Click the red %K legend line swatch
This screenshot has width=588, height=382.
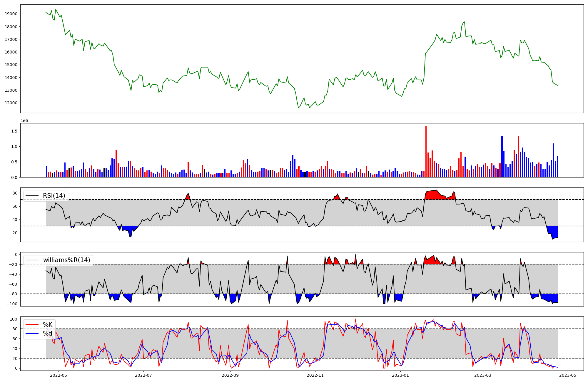pyautogui.click(x=32, y=324)
